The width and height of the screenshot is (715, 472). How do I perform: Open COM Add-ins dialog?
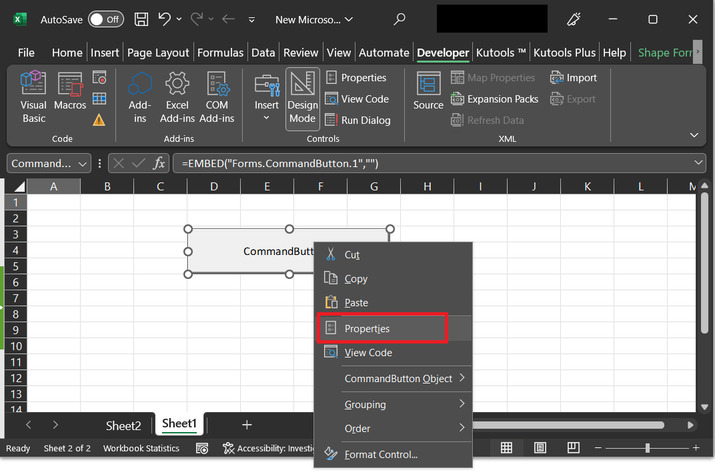[x=219, y=97]
